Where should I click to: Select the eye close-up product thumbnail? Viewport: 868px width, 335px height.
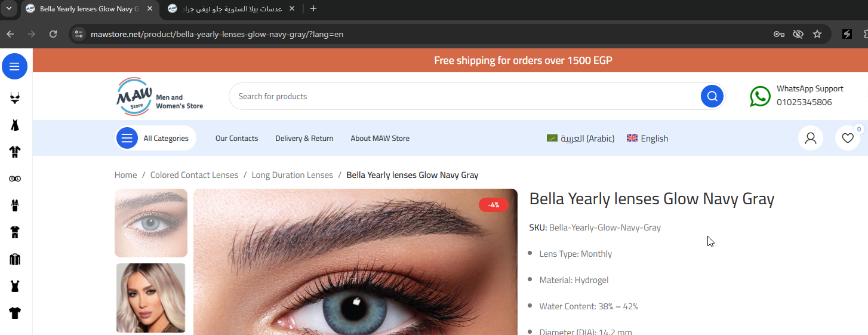tap(151, 223)
